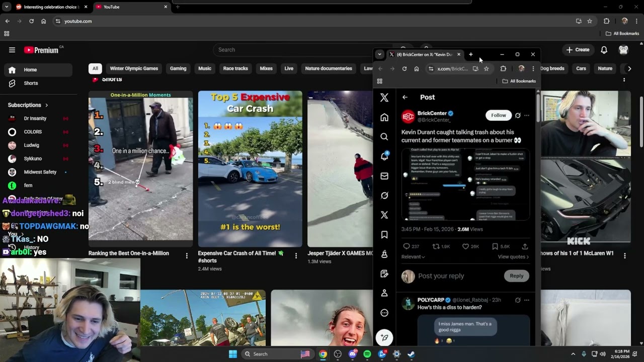
Task: Open extensions puzzle icon in X window
Action: [503, 68]
